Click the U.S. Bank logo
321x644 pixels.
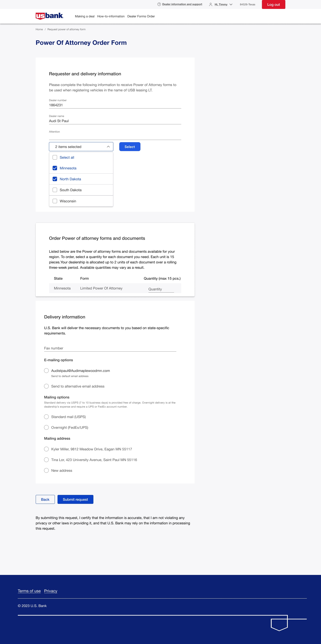click(x=49, y=16)
